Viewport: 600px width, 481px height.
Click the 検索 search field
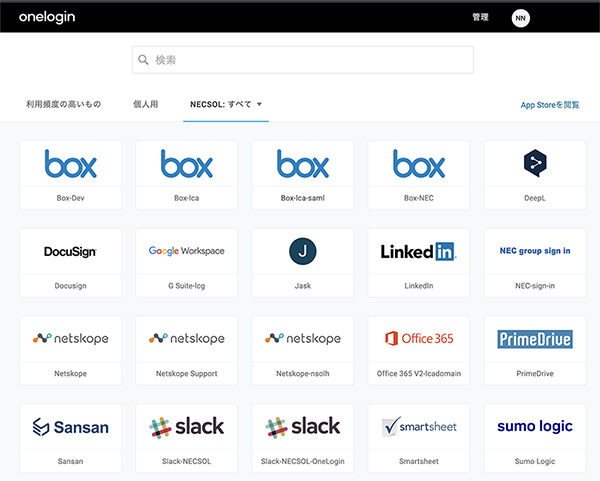303,60
